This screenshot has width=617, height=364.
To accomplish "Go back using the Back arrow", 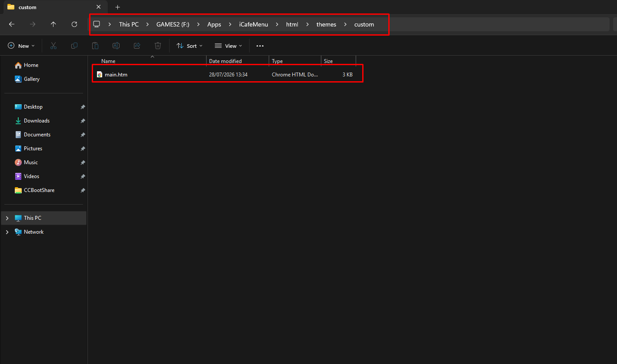I will click(12, 24).
